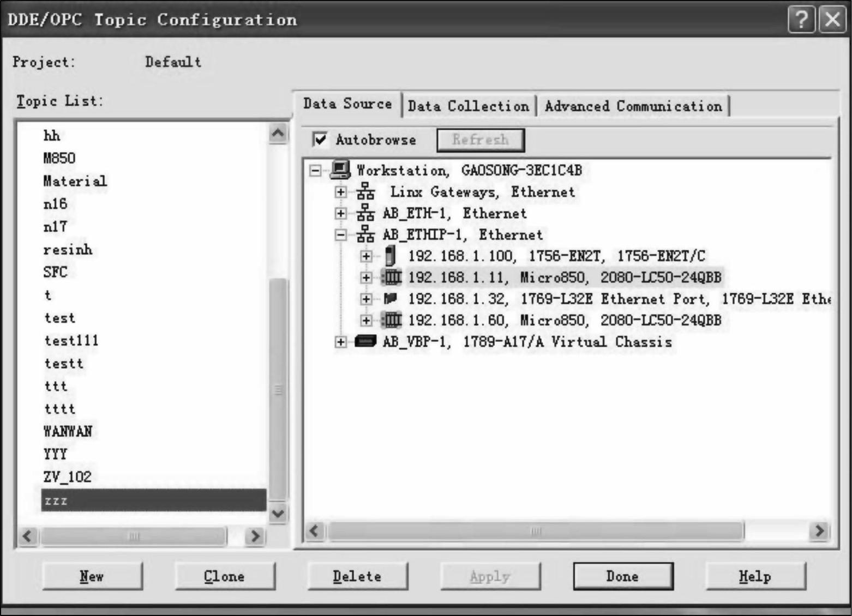This screenshot has height=616, width=852.
Task: Open the Advanced Communication tab
Action: coord(633,106)
